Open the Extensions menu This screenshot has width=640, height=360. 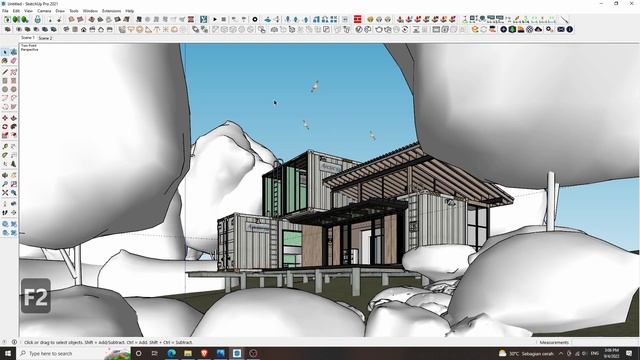pyautogui.click(x=111, y=11)
